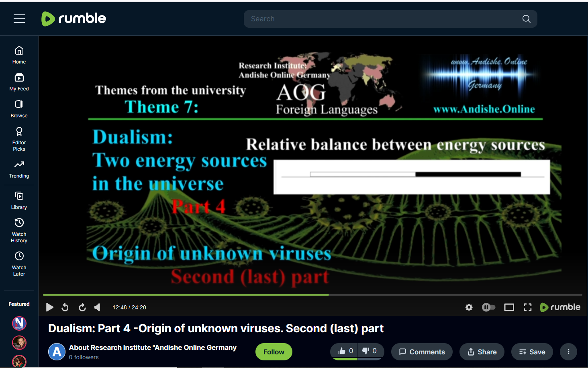The image size is (588, 368).
Task: Open the hamburger menu
Action: [19, 19]
